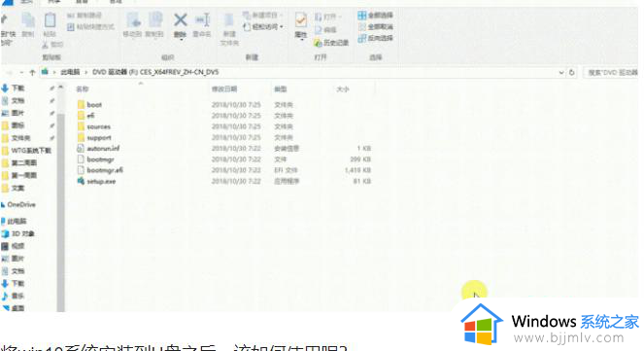Select OneDrive in the navigation pane
The image size is (644, 351).
pyautogui.click(x=18, y=205)
